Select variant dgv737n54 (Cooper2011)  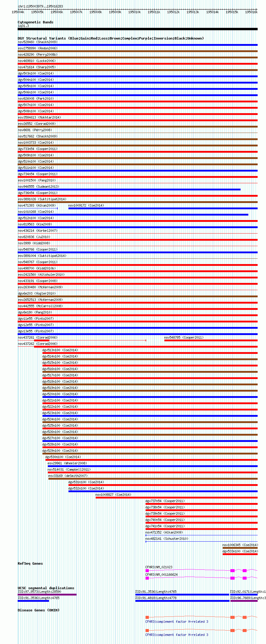pos(165,501)
